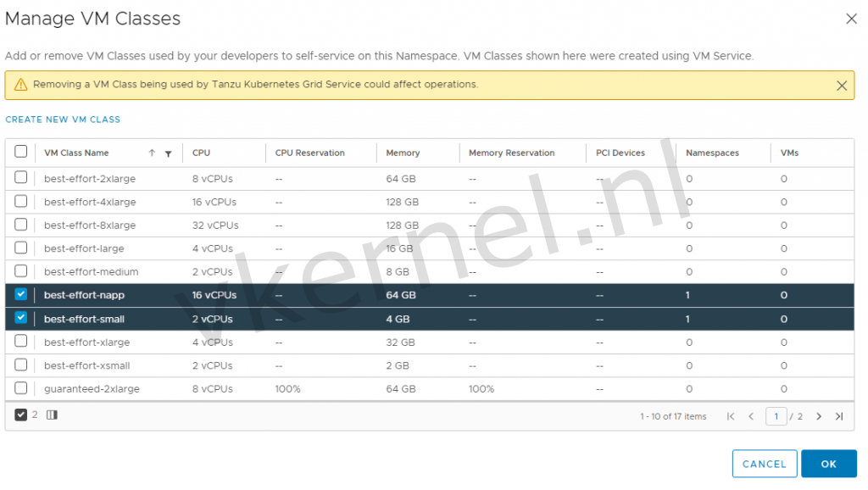Screen dimensions: 868x490
Task: Check the best-effort-large row checkbox
Action: click(x=21, y=248)
